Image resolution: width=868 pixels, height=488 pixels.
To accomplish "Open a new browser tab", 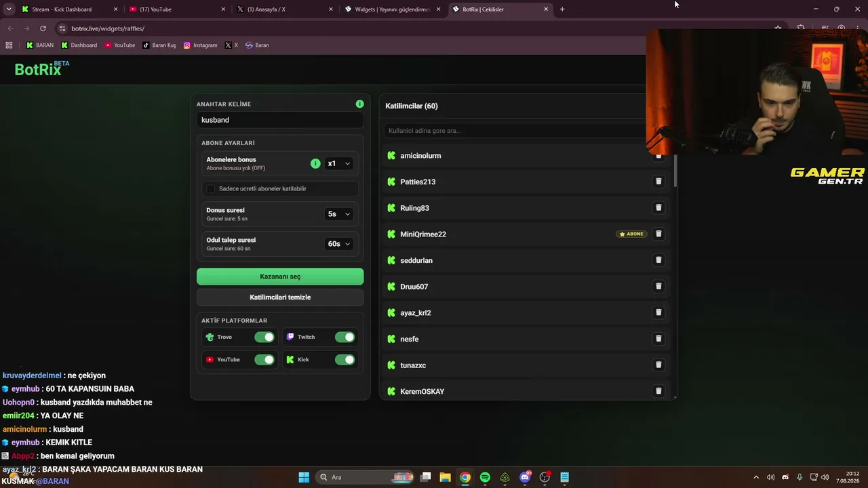I will 562,9.
